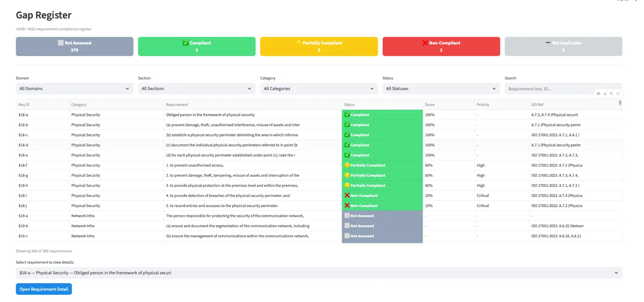This screenshot has width=644, height=302.
Task: Download the requirements table as CSV
Action: pos(605,93)
